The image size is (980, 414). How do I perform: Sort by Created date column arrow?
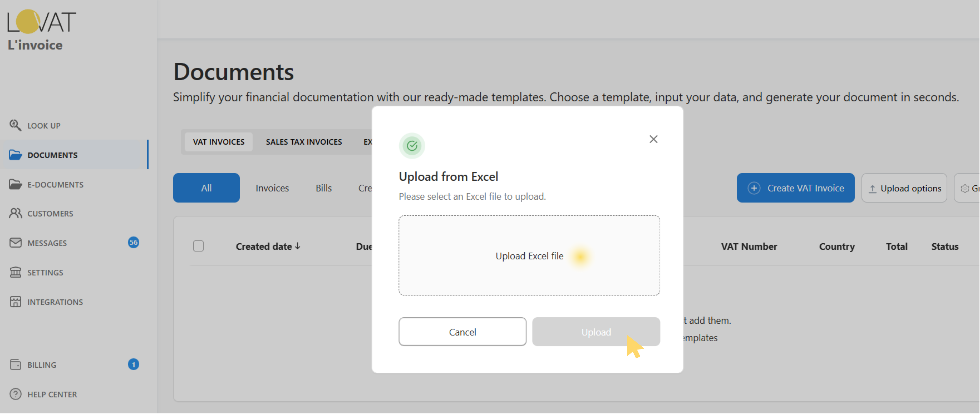coord(298,246)
